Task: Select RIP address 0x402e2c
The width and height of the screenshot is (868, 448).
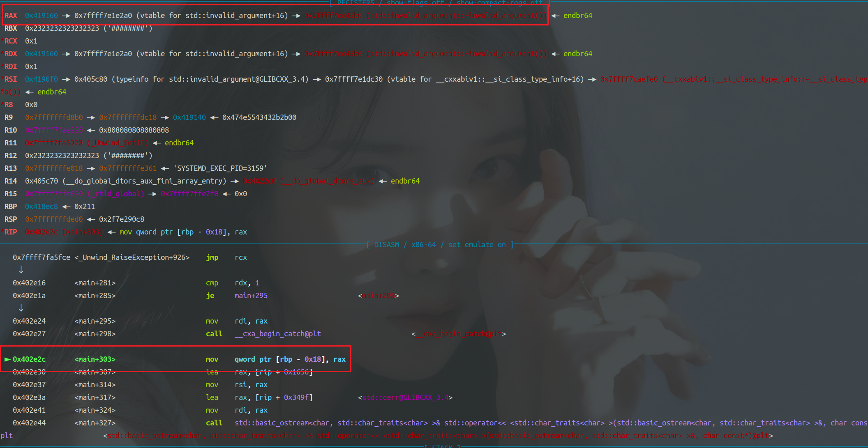Action: coord(42,232)
